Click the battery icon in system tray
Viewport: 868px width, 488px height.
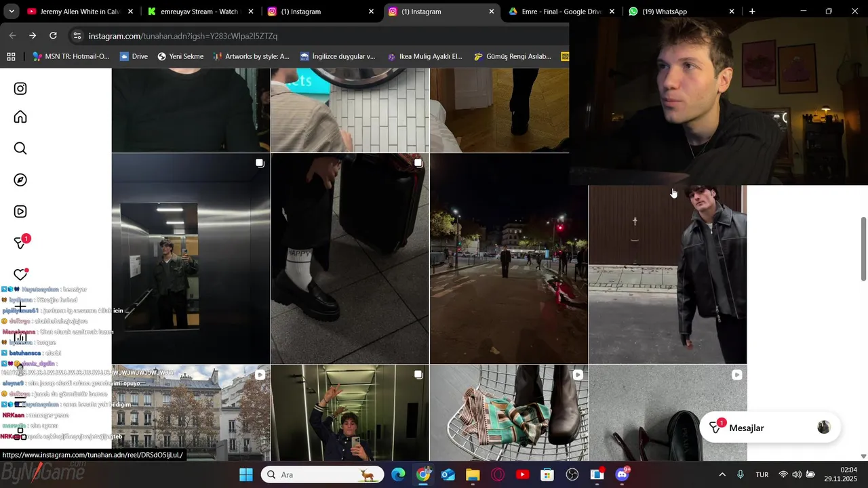pos(810,474)
